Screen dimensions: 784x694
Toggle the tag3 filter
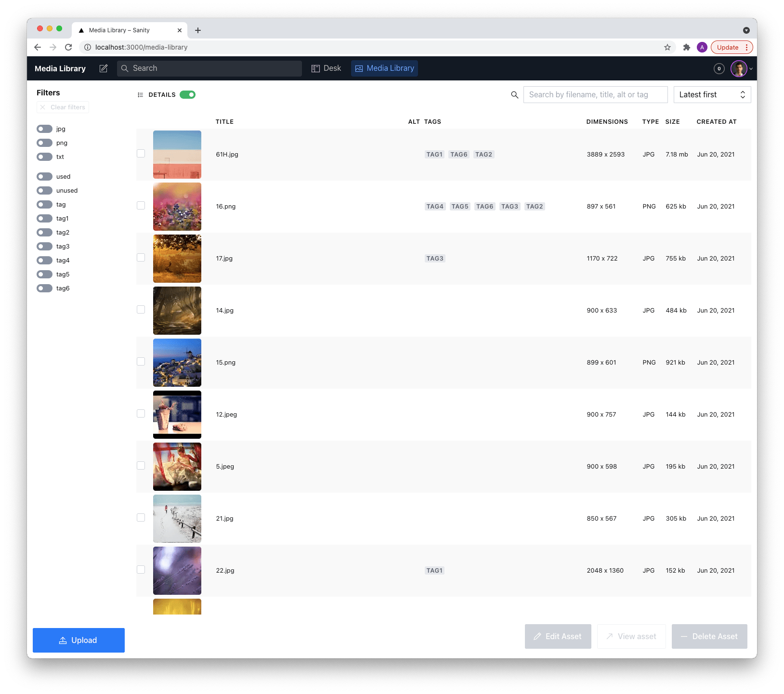45,247
